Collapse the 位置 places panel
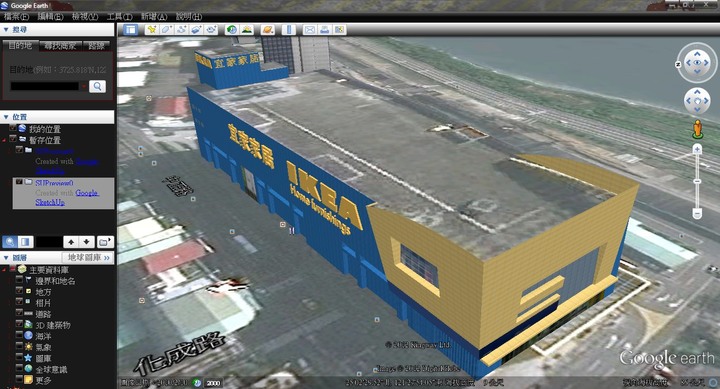The height and width of the screenshot is (389, 720). 6,117
